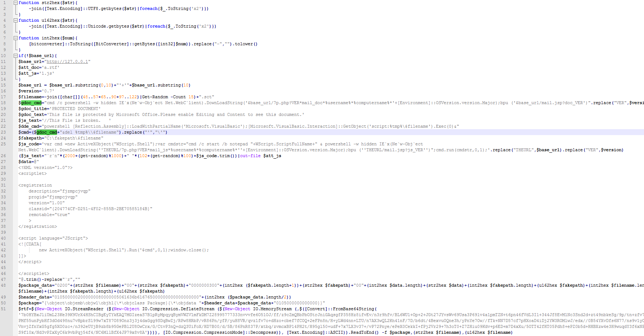This screenshot has height=336, width=644.
Task: Place cursor on $att_js='1.js' assignment
Action: pos(36,73)
